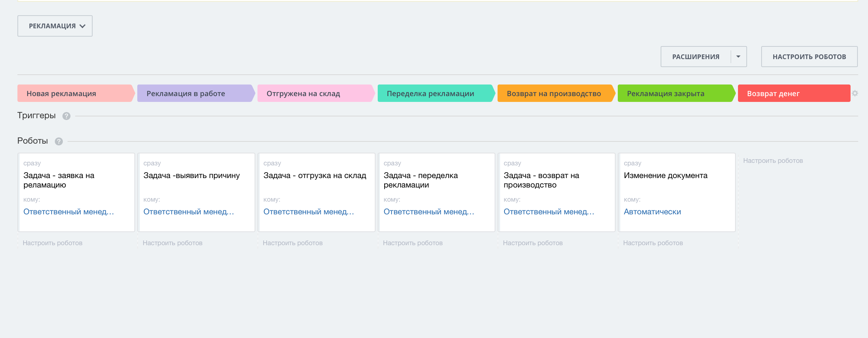The image size is (868, 338).
Task: Select the Отгружена на склад stage
Action: 315,94
